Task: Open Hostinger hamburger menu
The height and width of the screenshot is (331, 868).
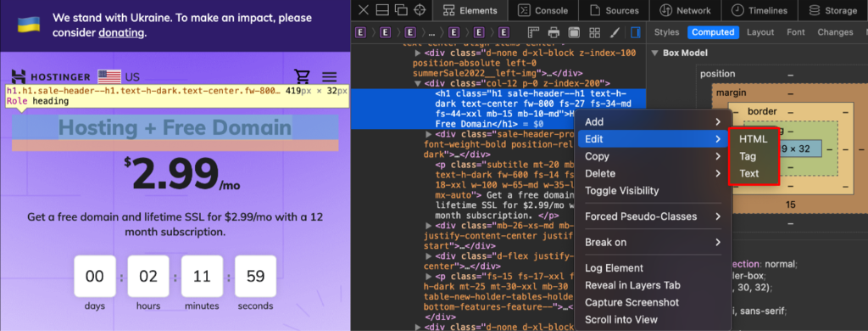Action: coord(330,77)
